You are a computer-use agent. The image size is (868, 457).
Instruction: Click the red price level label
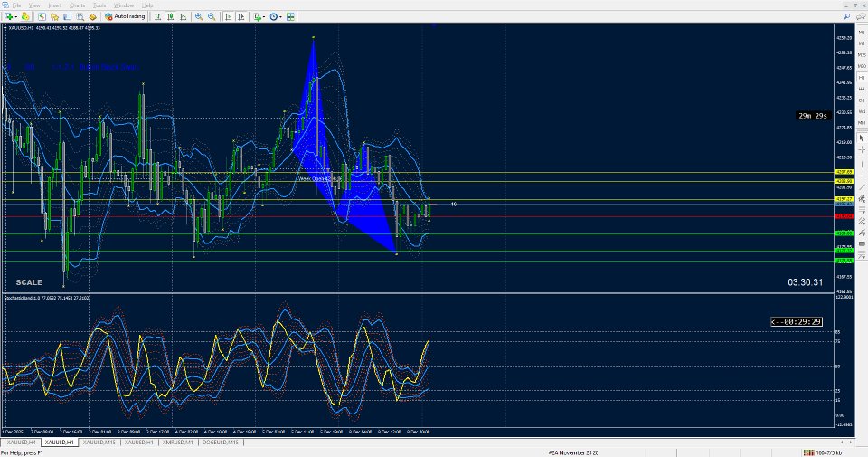[844, 216]
